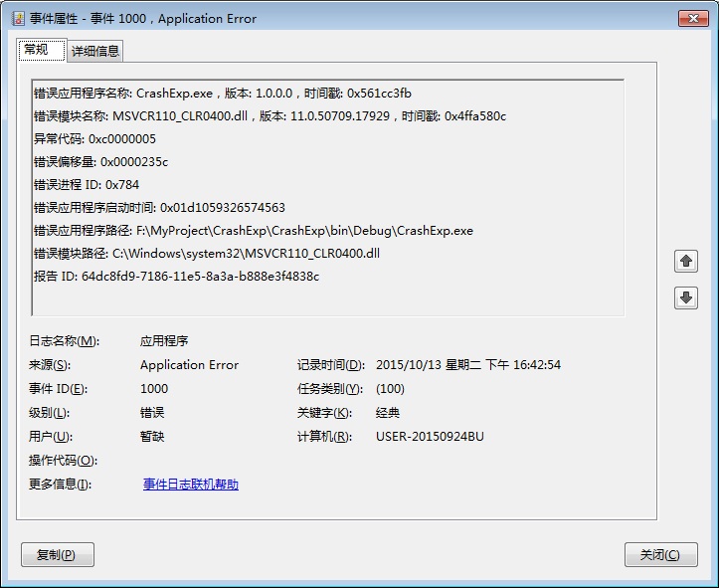The height and width of the screenshot is (588, 719).
Task: Click the log name value 应用程序
Action: coord(164,341)
